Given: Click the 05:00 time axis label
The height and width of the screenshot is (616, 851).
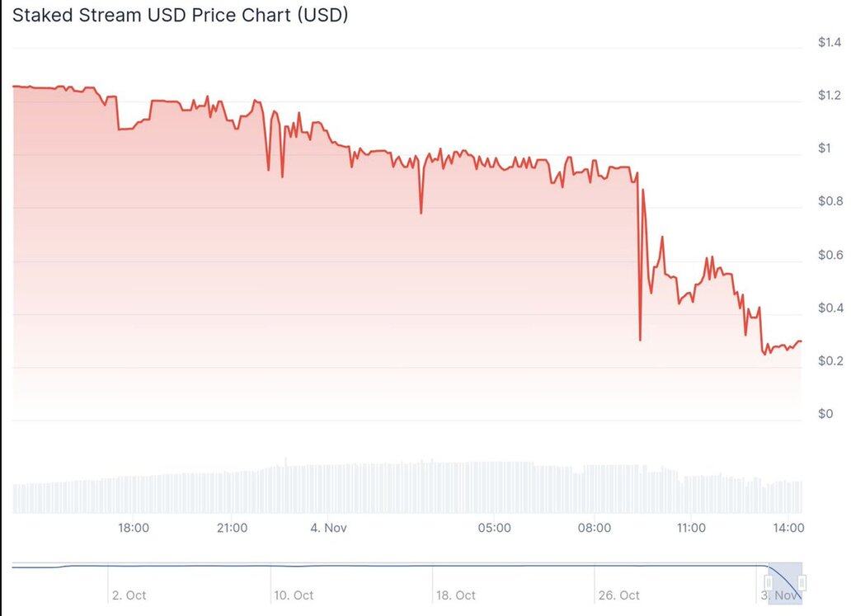Looking at the screenshot, I should click(x=494, y=528).
